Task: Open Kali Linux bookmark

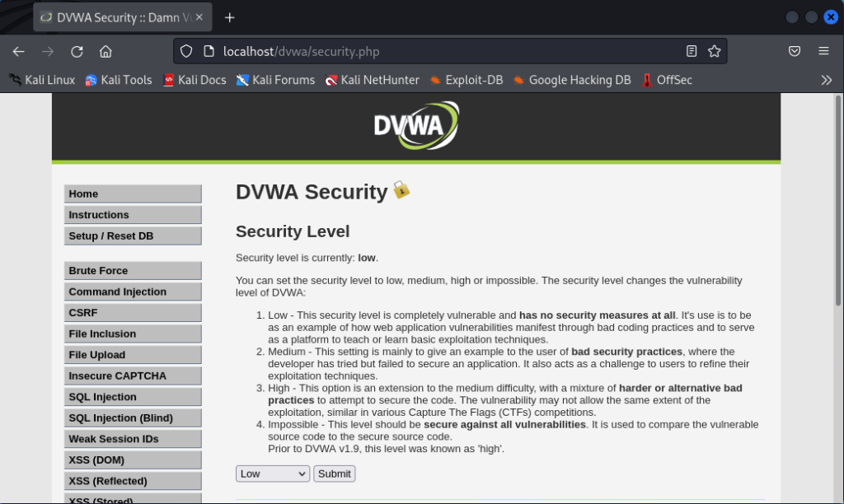Action: 42,80
